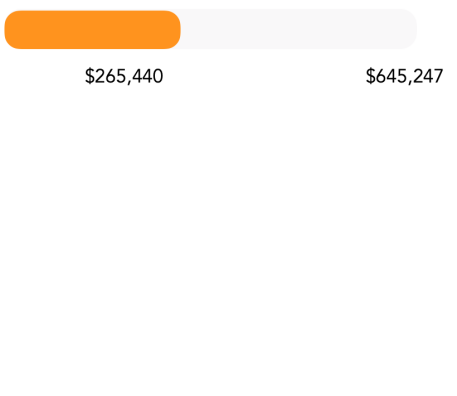Click the right edge of the orange fill

(x=179, y=30)
